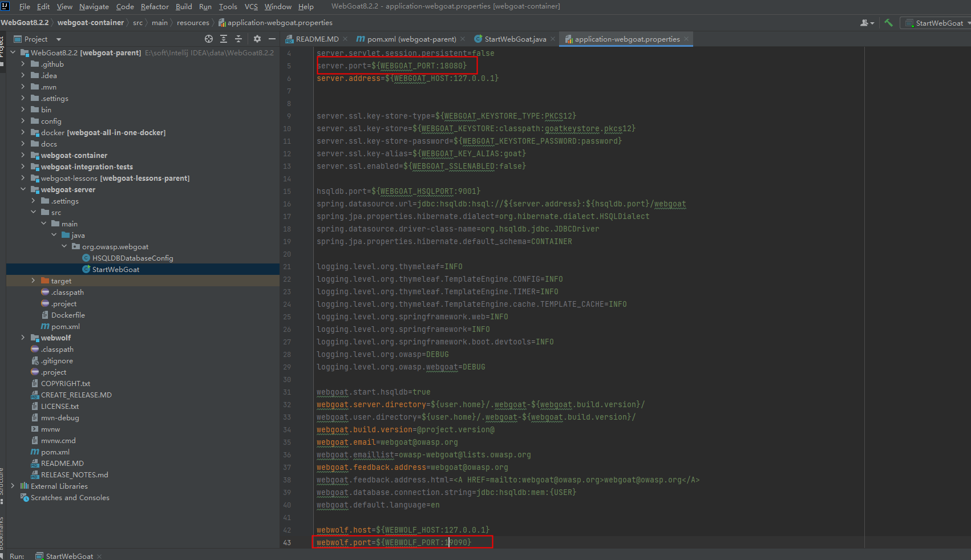Hide the Project panel with minimize icon
The image size is (971, 560).
click(x=272, y=39)
